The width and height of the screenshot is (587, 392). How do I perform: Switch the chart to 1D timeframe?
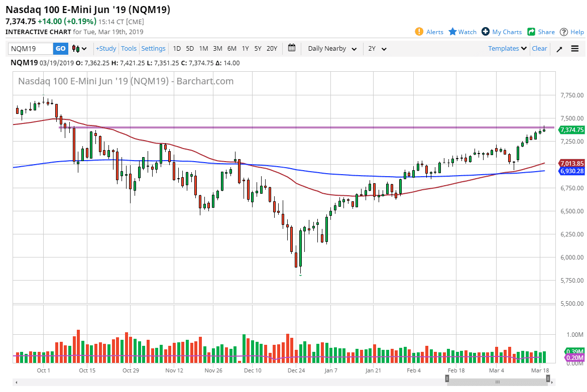click(177, 49)
